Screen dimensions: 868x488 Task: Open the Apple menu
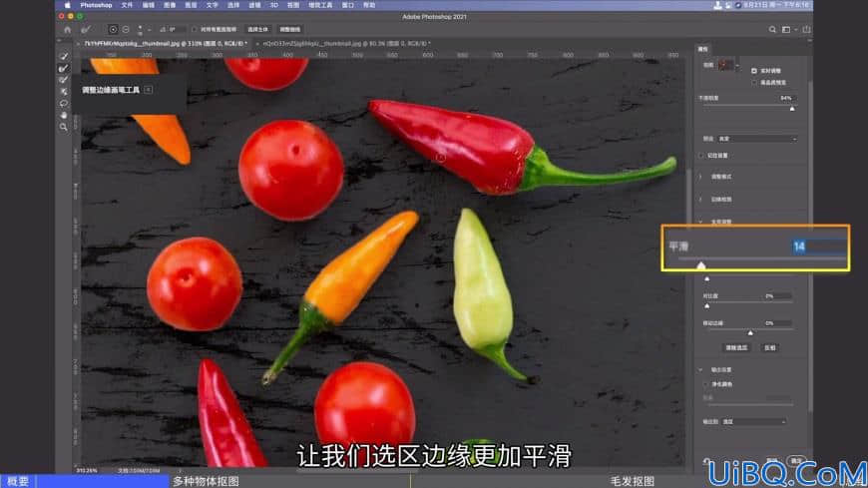pyautogui.click(x=68, y=5)
